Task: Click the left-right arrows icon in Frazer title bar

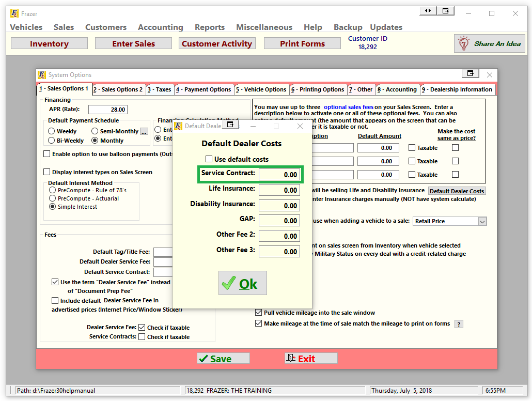Action: [x=428, y=11]
